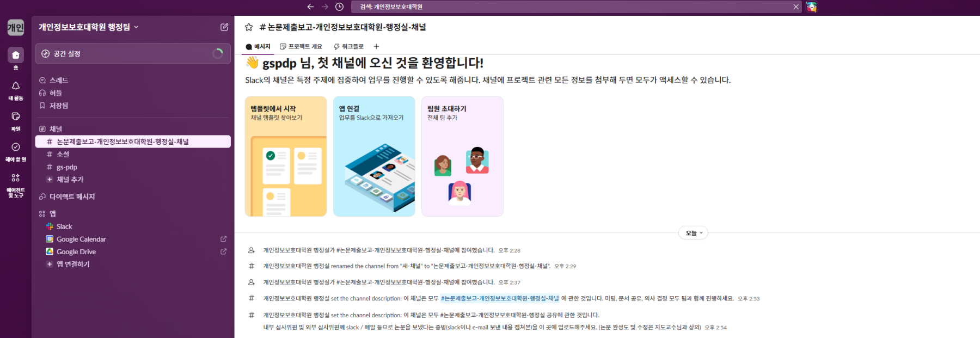Open the Slack app entry
This screenshot has height=338, width=980.
pos(133,226)
